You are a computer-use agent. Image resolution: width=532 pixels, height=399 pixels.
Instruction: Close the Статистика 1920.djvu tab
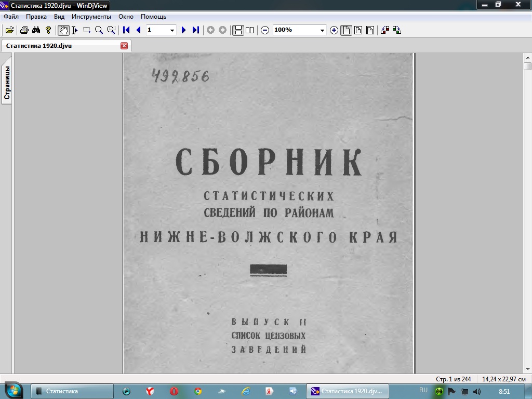pos(124,46)
